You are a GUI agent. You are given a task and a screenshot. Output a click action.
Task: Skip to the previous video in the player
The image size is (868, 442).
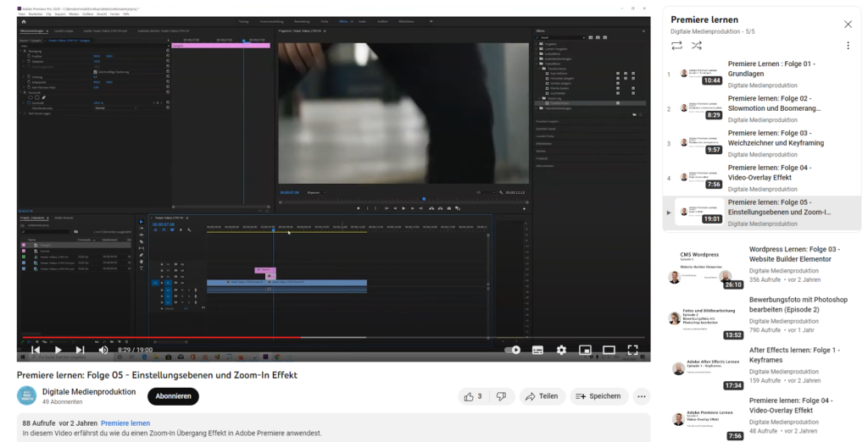36,350
